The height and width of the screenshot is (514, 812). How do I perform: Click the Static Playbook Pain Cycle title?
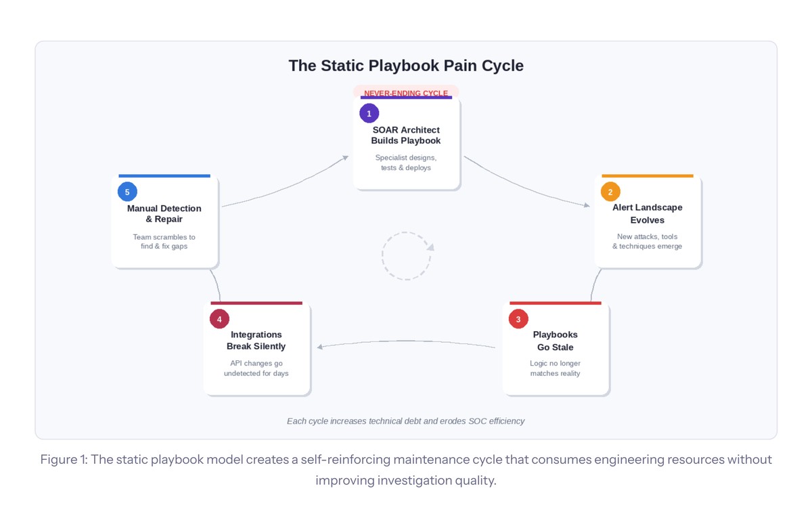click(x=406, y=66)
